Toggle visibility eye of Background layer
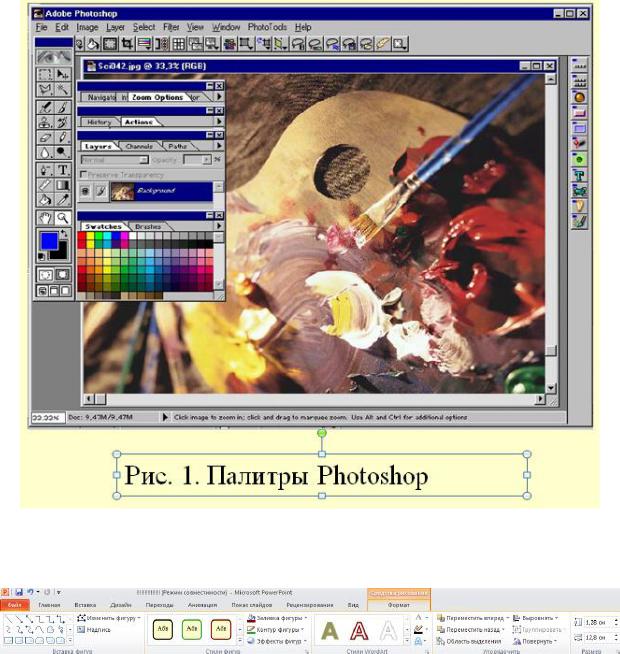Image resolution: width=620 pixels, height=654 pixels. click(x=85, y=191)
